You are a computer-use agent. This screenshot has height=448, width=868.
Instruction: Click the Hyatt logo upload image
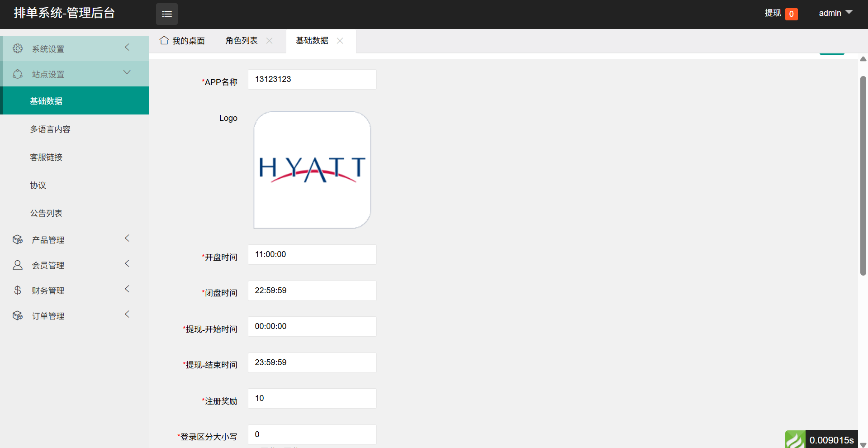click(312, 170)
